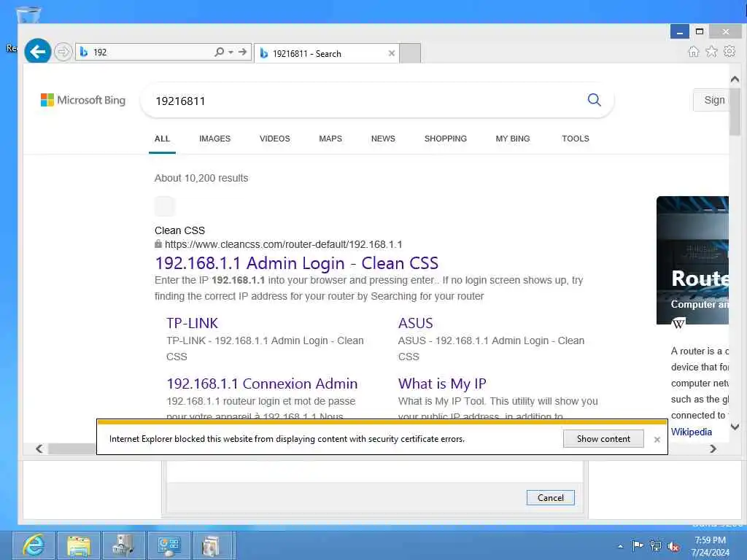Click the address bar Go arrow
The image size is (747, 560).
(x=242, y=52)
